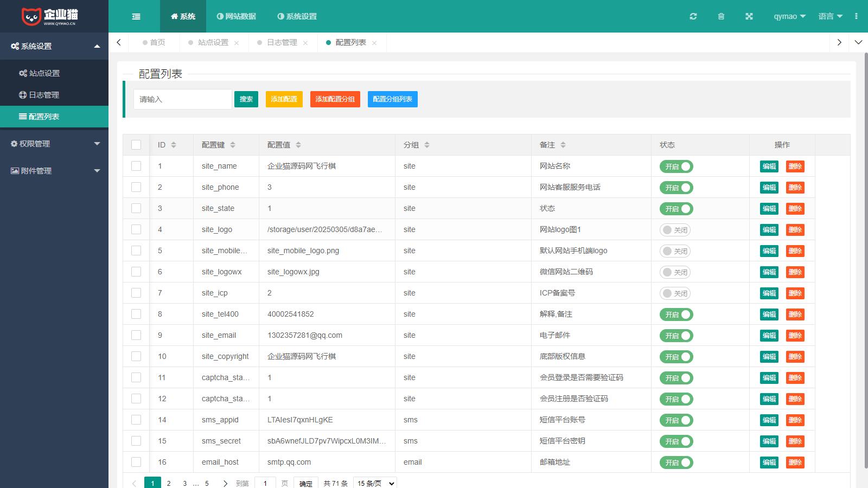Click the orange 添加配置 button
This screenshot has width=868, height=488.
point(284,99)
